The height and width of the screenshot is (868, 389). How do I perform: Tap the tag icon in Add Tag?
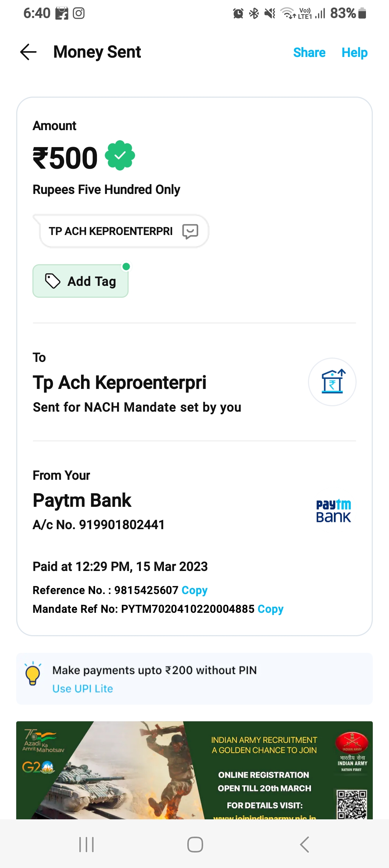point(53,281)
